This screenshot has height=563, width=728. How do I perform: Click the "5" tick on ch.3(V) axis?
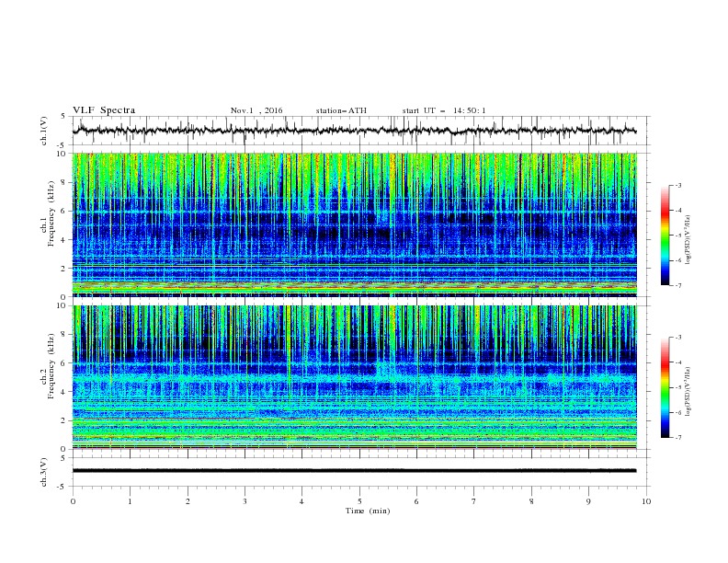63,458
